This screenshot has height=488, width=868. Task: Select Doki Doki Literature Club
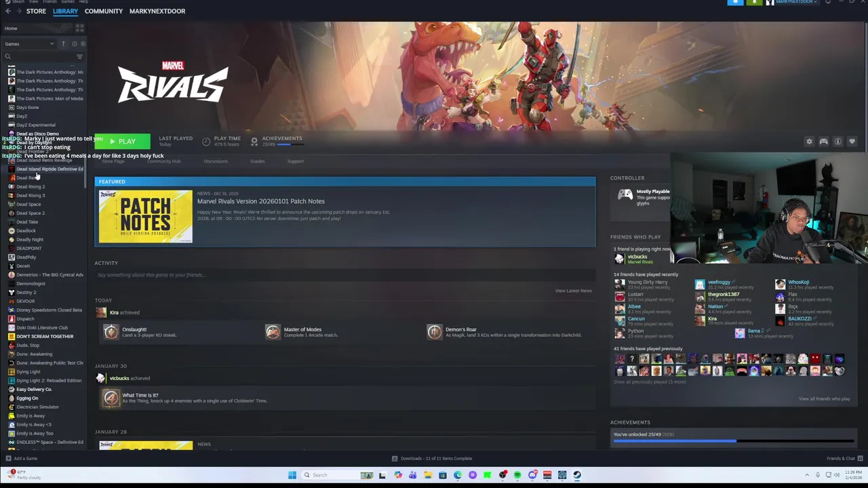pos(42,327)
